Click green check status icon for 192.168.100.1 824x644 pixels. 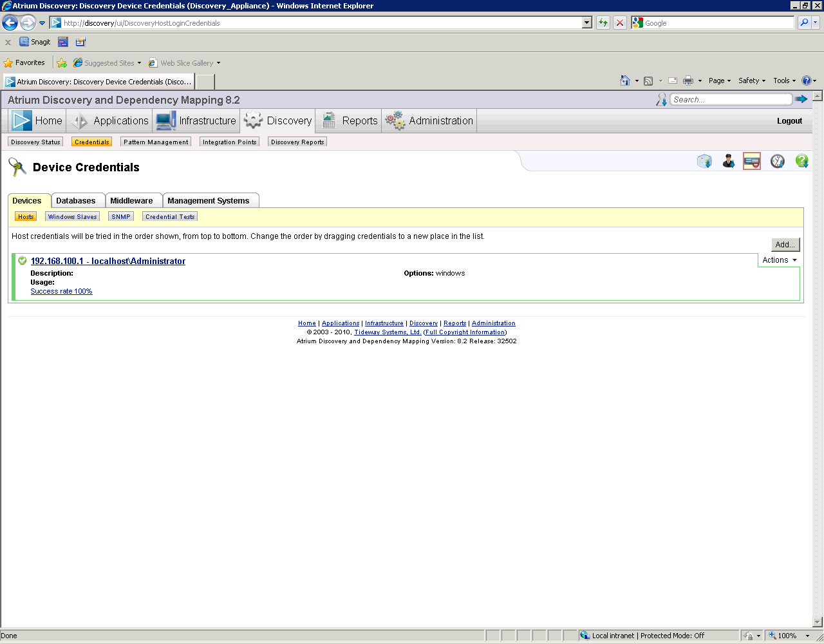pyautogui.click(x=23, y=261)
